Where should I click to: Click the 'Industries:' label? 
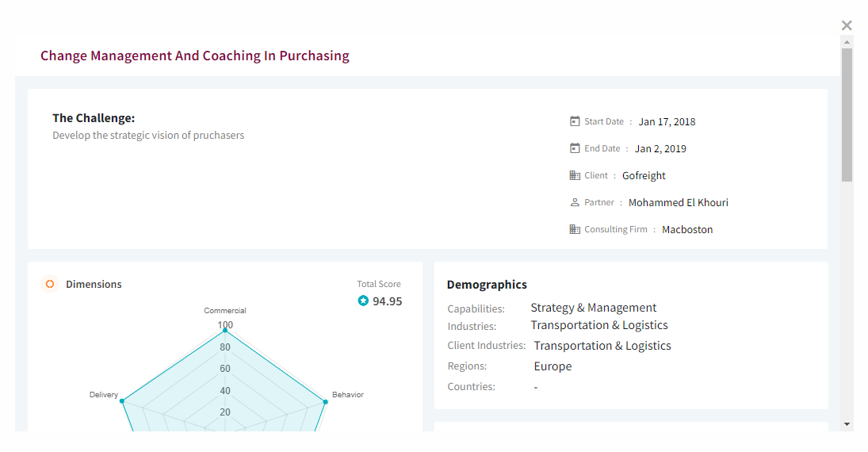(472, 326)
